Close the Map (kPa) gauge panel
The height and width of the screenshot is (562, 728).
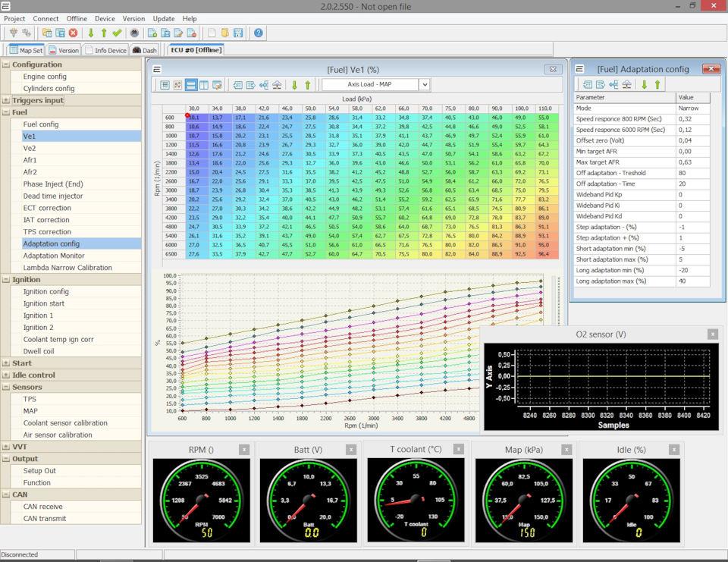(566, 450)
